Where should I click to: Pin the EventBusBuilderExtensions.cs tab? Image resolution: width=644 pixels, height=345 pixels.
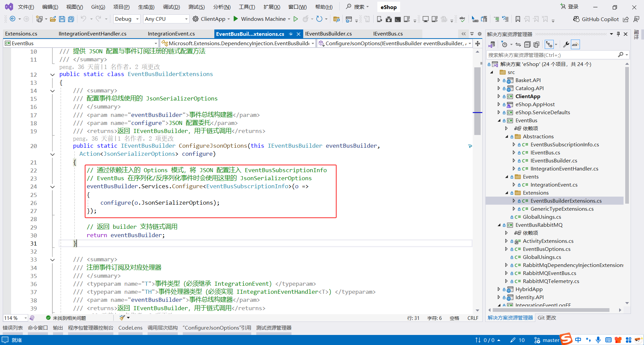291,34
